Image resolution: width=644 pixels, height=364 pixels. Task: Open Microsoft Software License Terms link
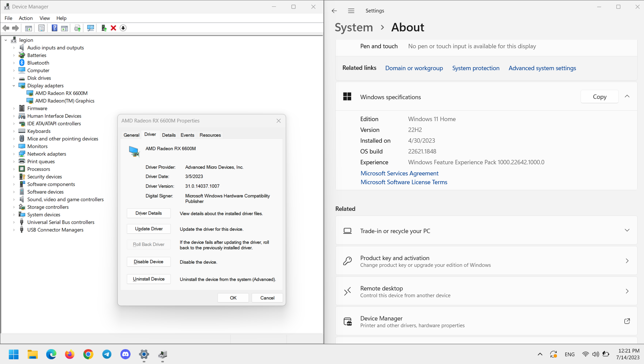point(404,182)
